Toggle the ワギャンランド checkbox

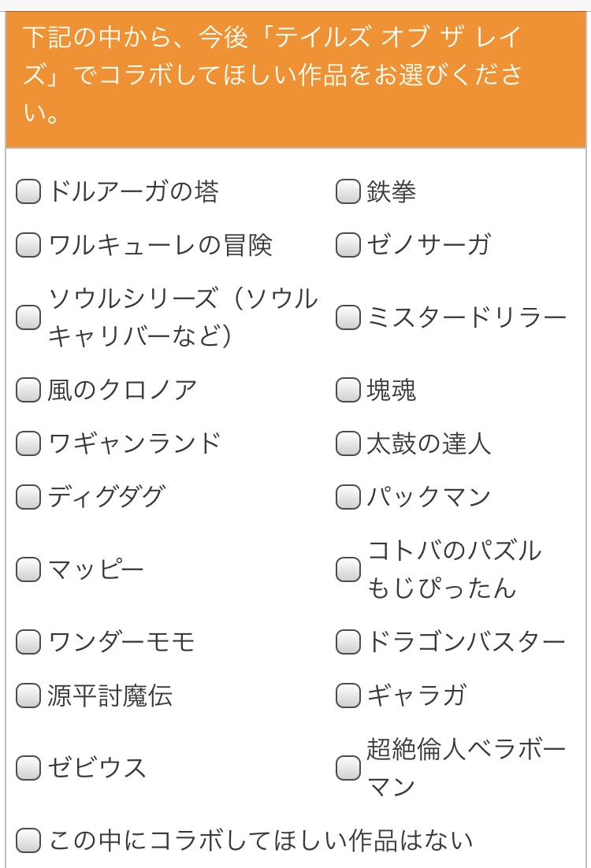(28, 443)
